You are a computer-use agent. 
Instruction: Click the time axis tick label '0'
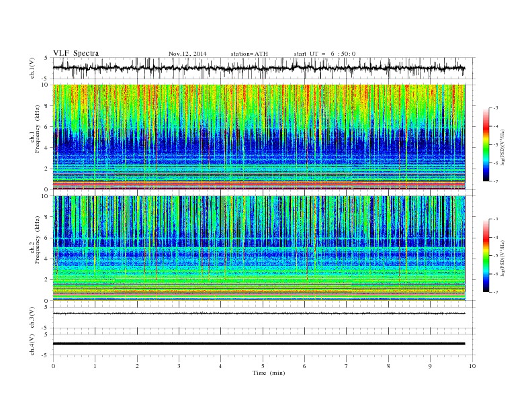[x=53, y=366]
